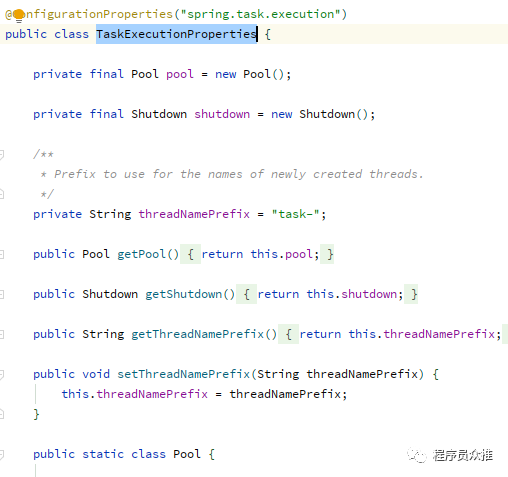508x477 pixels.
Task: Click the getThreadNamePrefix method name
Action: tap(197, 334)
